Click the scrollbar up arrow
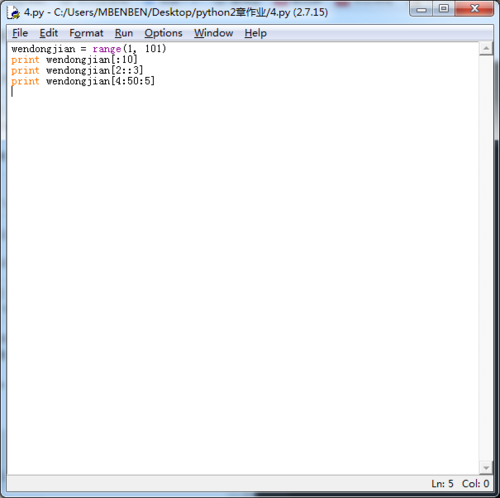Image resolution: width=500 pixels, height=498 pixels. click(486, 49)
